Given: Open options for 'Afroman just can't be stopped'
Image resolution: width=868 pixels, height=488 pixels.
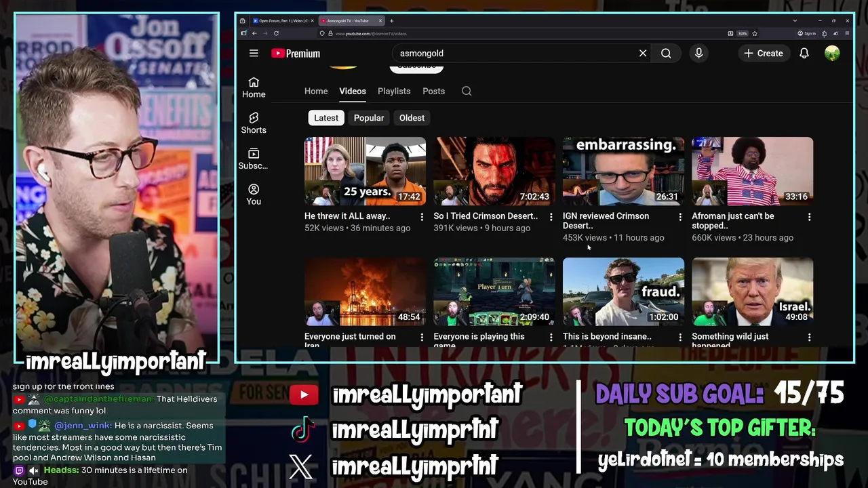Looking at the screenshot, I should [809, 217].
